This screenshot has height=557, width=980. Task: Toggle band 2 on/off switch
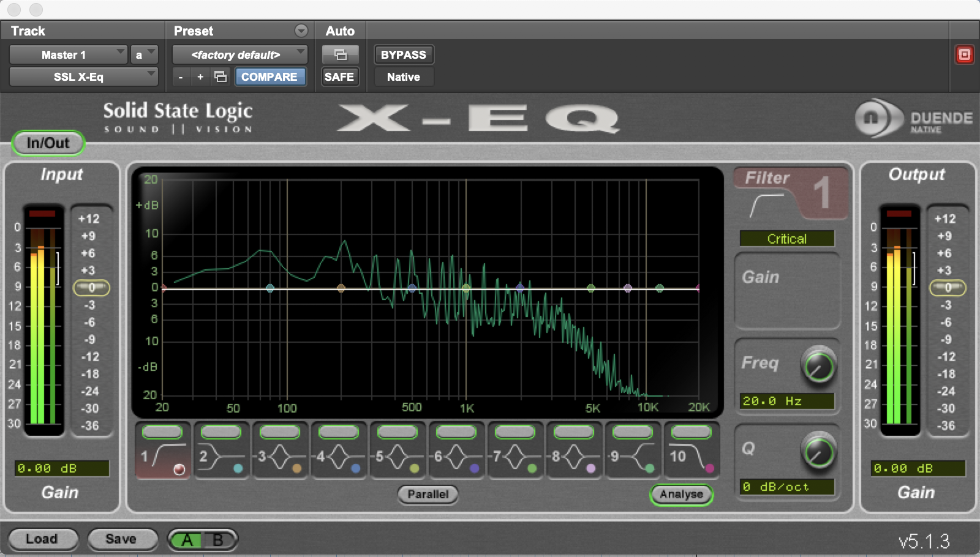[221, 432]
